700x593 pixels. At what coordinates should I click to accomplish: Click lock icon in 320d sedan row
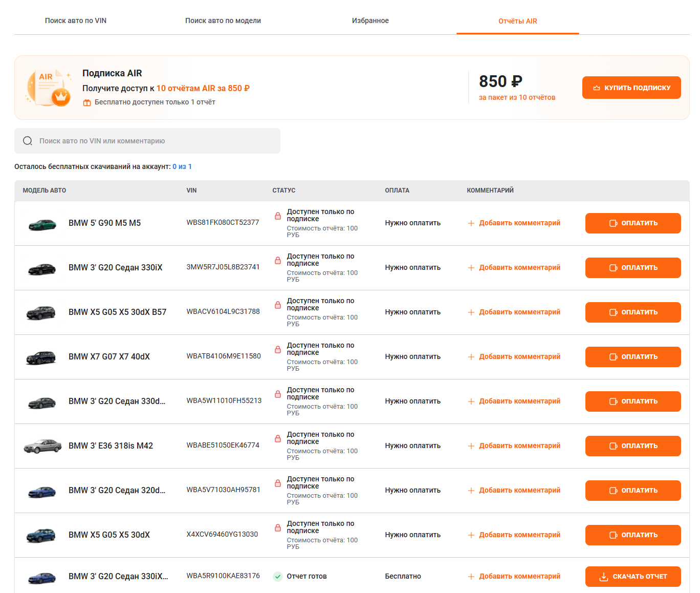tap(278, 483)
